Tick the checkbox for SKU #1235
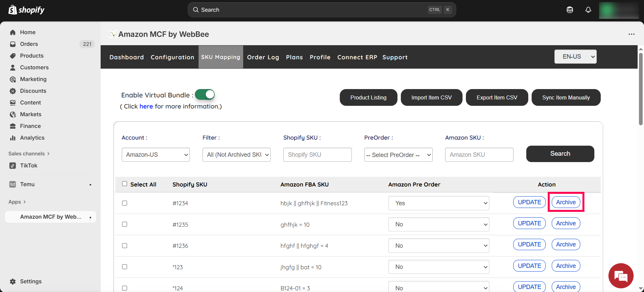The width and height of the screenshot is (644, 292). (x=125, y=224)
